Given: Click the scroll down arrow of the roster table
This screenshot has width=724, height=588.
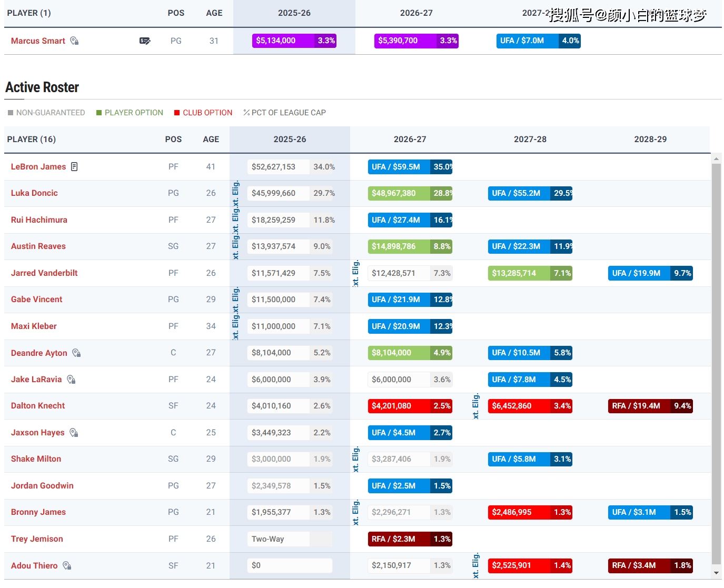Looking at the screenshot, I should coord(716,573).
